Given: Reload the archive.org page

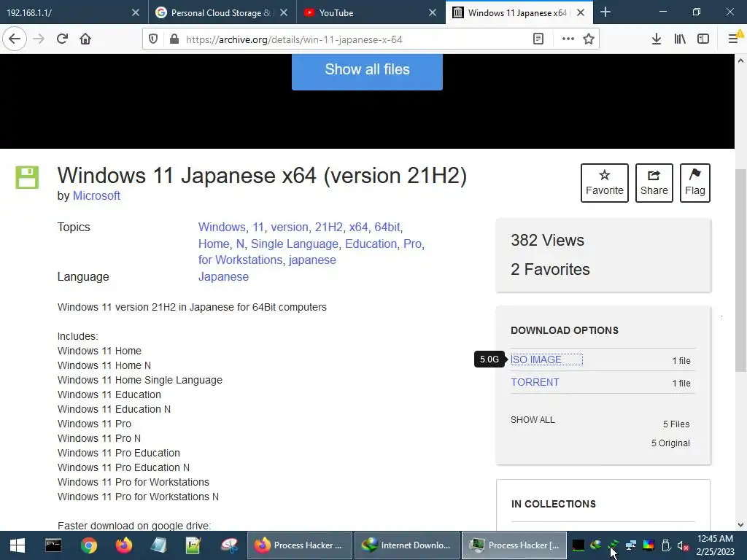Looking at the screenshot, I should click(x=62, y=39).
